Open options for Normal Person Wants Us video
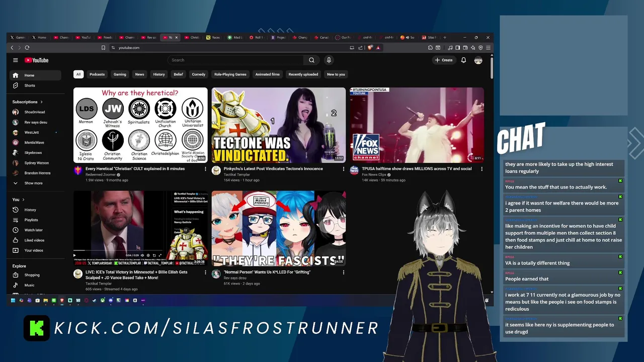The width and height of the screenshot is (644, 362). pyautogui.click(x=344, y=273)
